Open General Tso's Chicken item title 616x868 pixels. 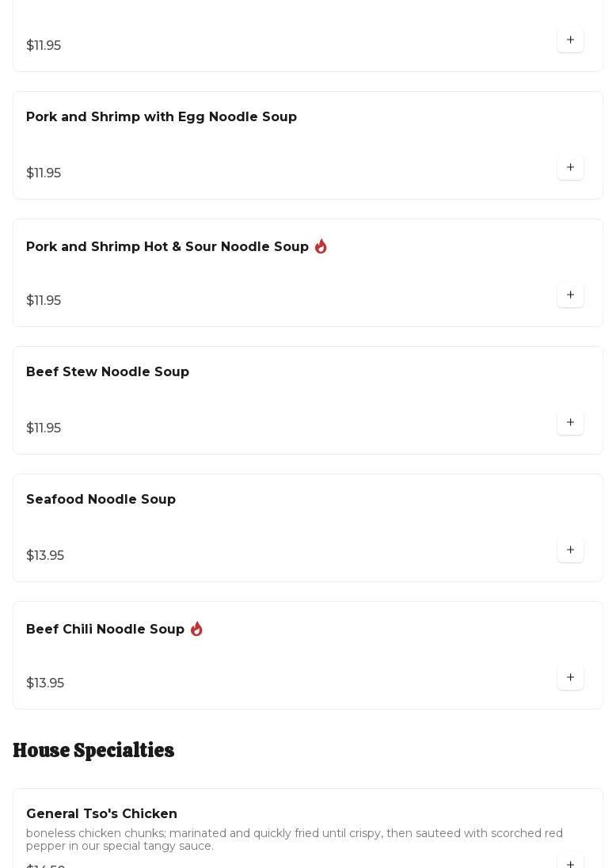click(x=101, y=814)
